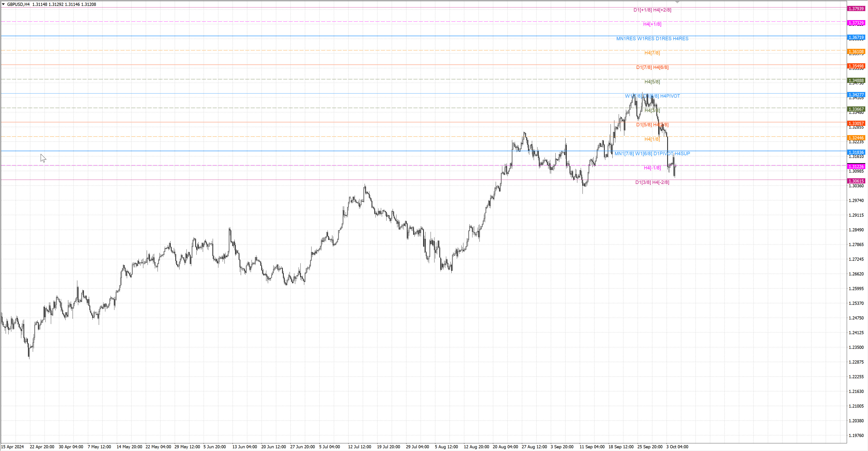Click the GBPUSD,H4 chart title text
The width and height of the screenshot is (868, 451).
click(x=18, y=4)
